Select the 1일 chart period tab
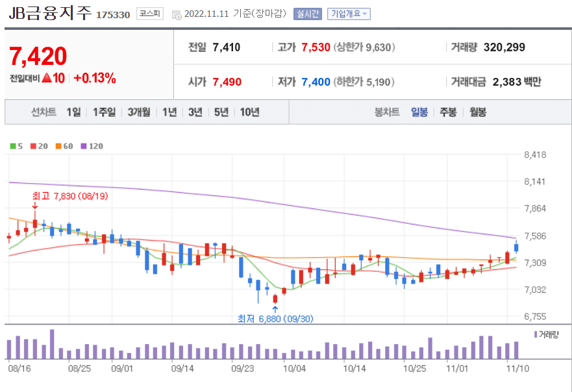Image resolution: width=572 pixels, height=392 pixels. point(73,112)
